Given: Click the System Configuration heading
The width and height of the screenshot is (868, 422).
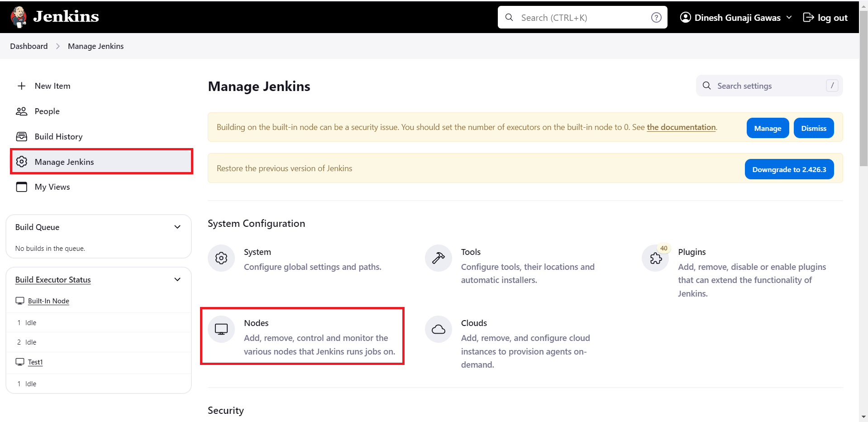Looking at the screenshot, I should tap(257, 224).
